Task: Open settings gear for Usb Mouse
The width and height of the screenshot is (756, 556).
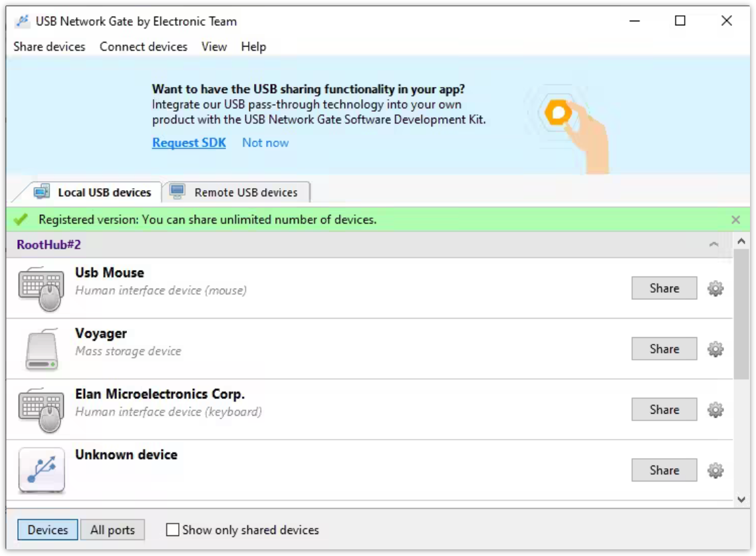Action: coord(715,289)
